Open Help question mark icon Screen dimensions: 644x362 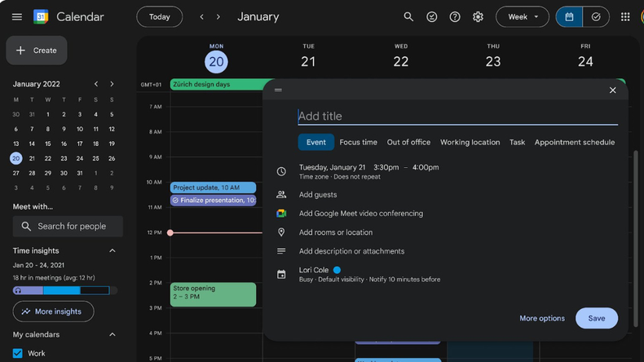tap(455, 17)
